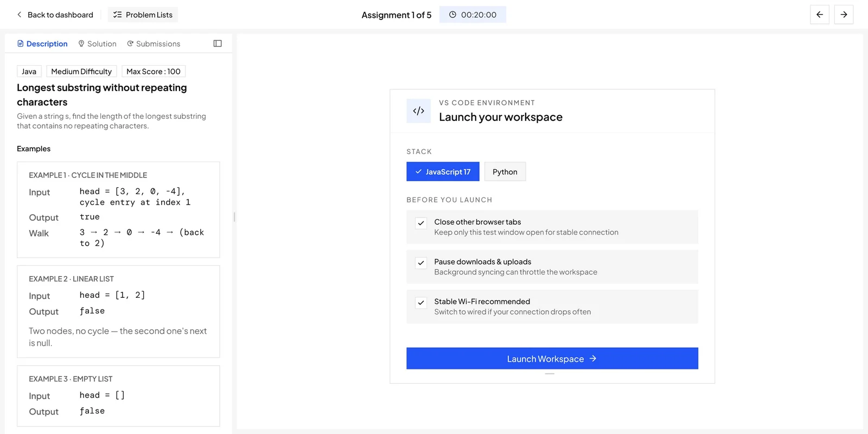Screen dimensions: 868x434
Task: Click the Max Score : 100 tag
Action: tap(154, 72)
